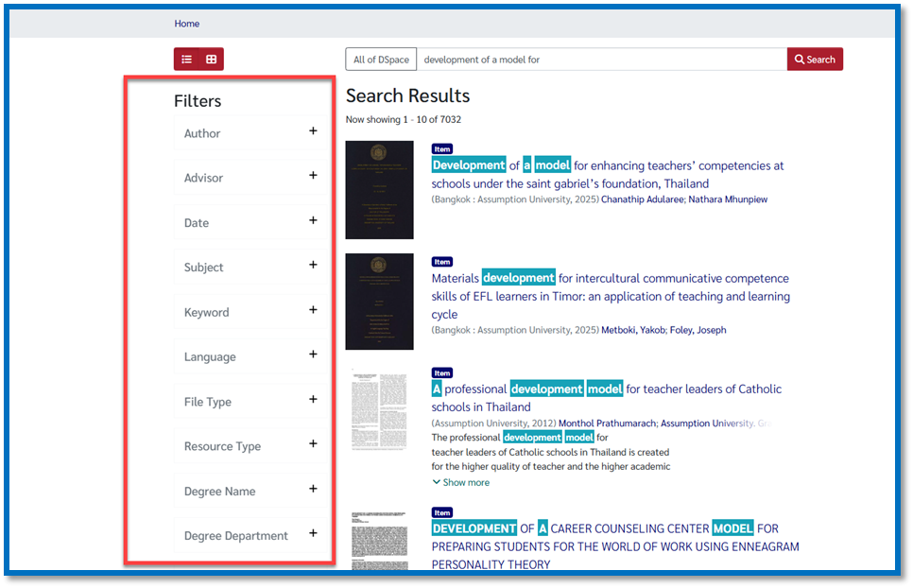Expand the Degree Name filter

point(313,490)
